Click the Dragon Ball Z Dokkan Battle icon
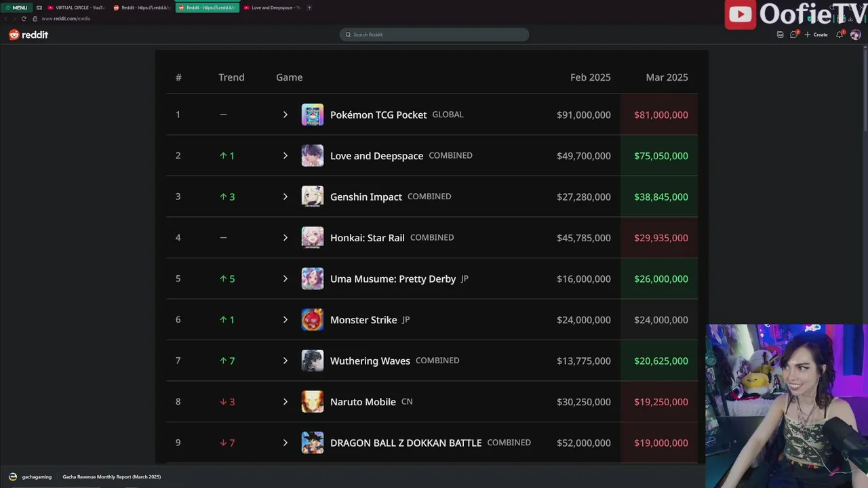 tap(313, 443)
